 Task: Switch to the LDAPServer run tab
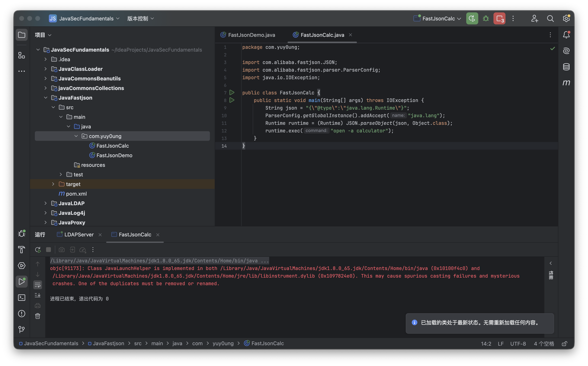click(79, 235)
